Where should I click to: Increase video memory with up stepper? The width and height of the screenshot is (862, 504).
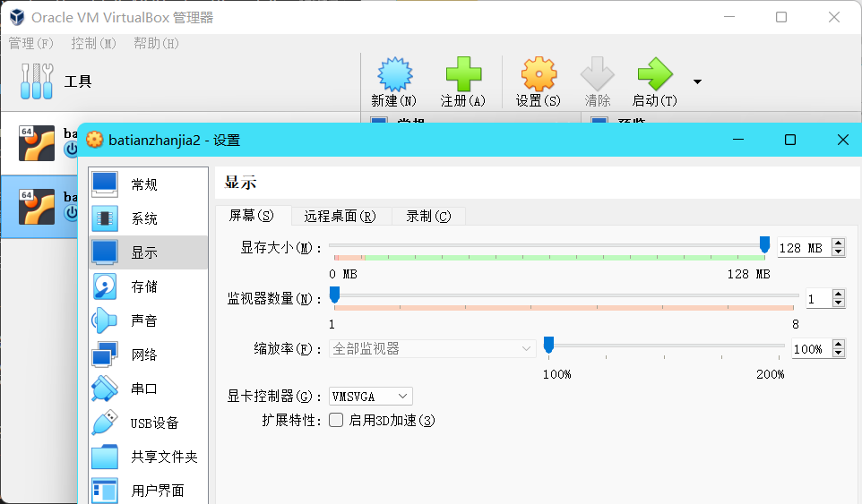839,243
